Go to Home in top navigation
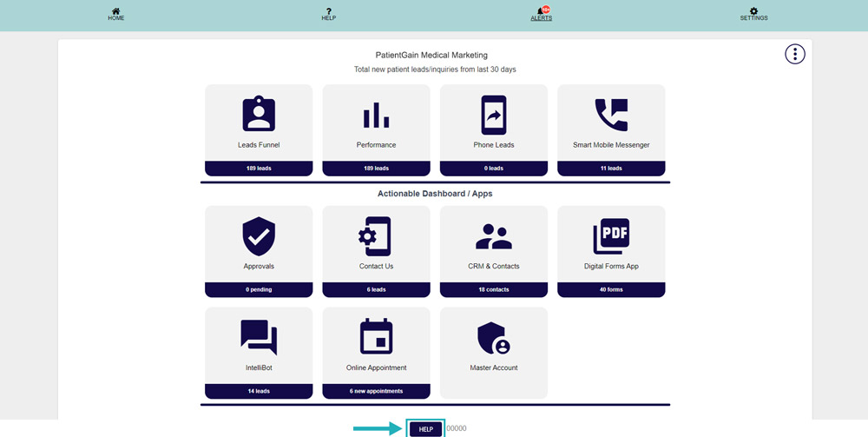Screen dimensions: 868x437 pyautogui.click(x=115, y=14)
